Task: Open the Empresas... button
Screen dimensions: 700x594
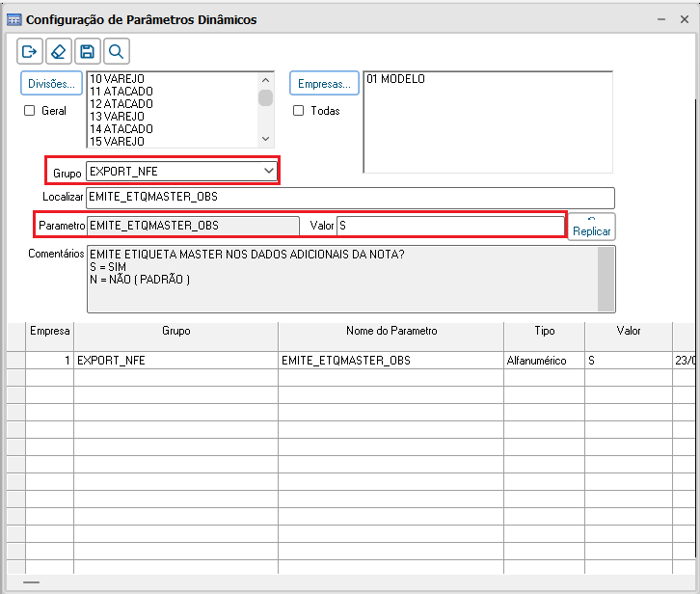Action: (324, 83)
